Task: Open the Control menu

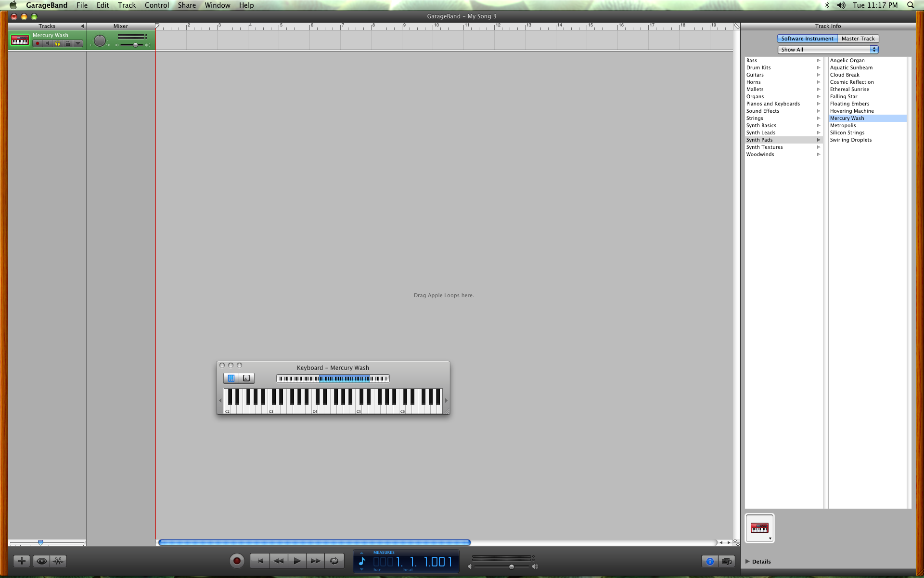Action: click(x=156, y=5)
